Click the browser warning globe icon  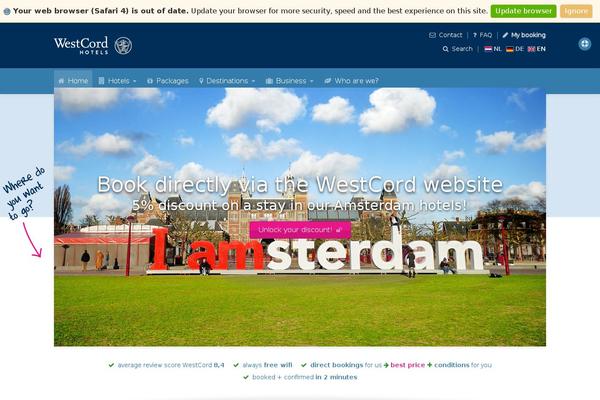point(7,11)
